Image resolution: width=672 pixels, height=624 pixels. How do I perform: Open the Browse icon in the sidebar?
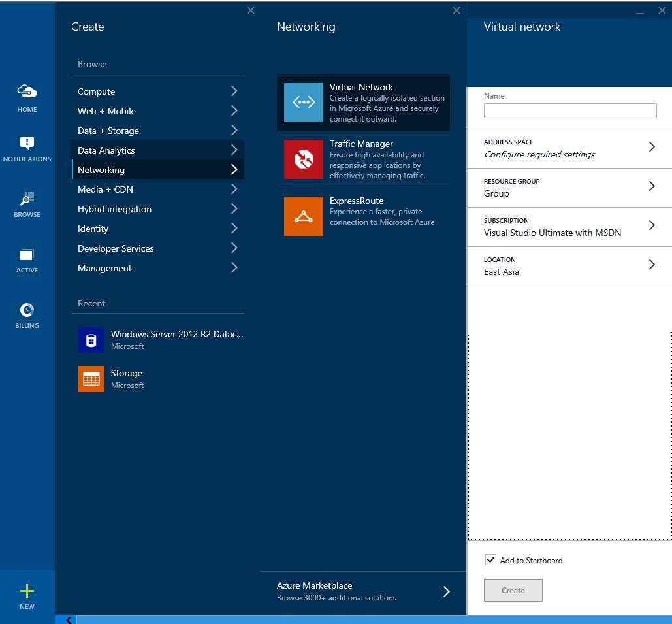click(x=27, y=199)
